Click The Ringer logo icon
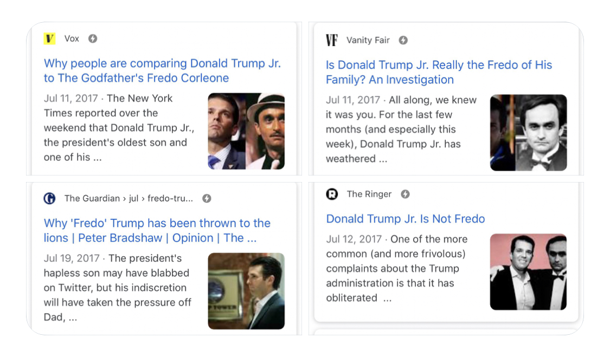This screenshot has height=364, width=610. pyautogui.click(x=332, y=194)
